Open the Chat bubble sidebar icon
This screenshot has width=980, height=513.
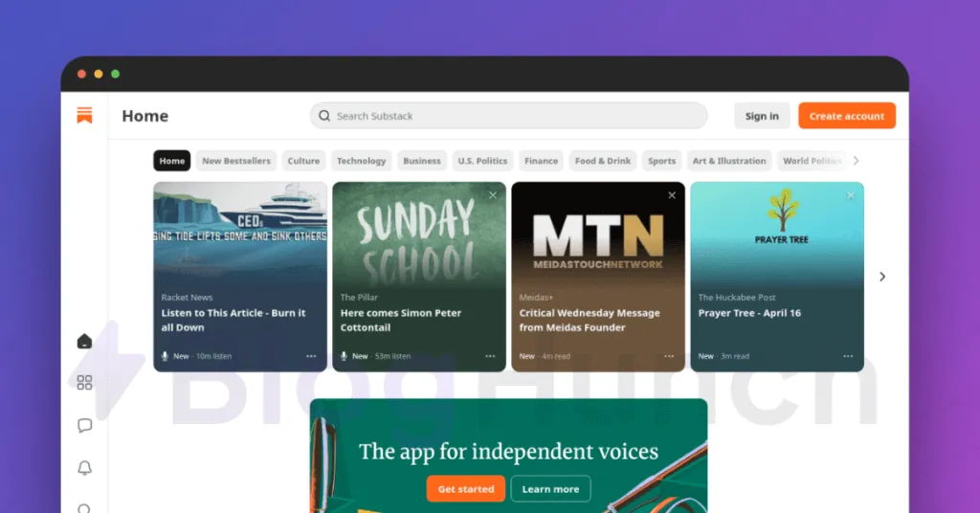[84, 426]
